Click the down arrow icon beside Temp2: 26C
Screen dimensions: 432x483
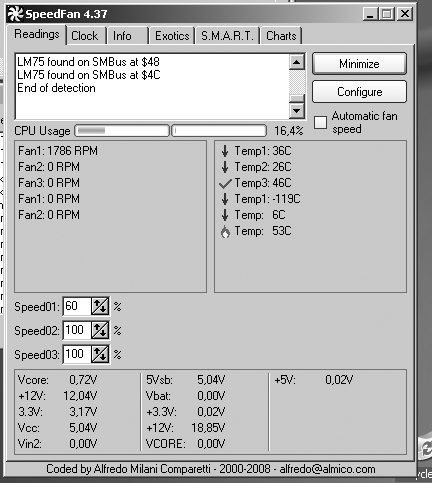point(225,167)
